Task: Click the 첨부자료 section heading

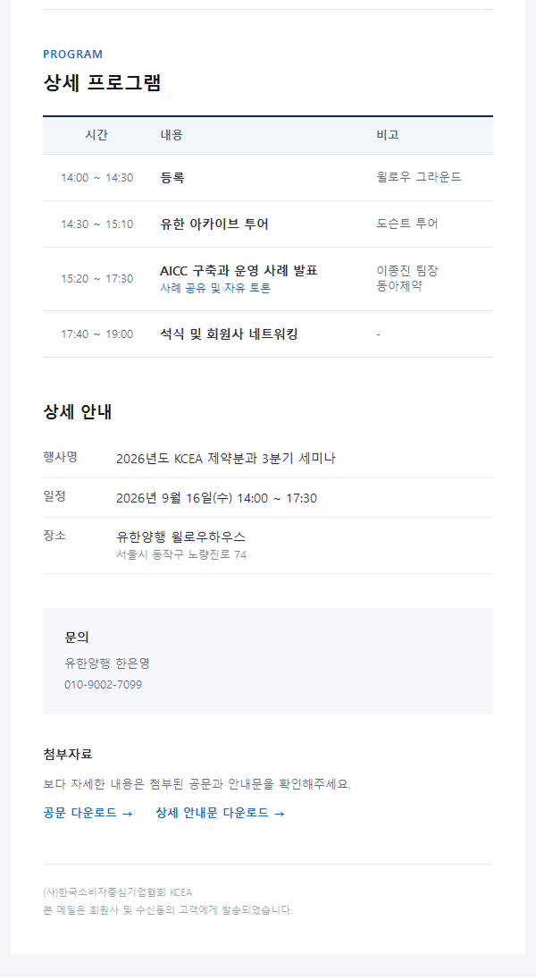Action: [68, 755]
